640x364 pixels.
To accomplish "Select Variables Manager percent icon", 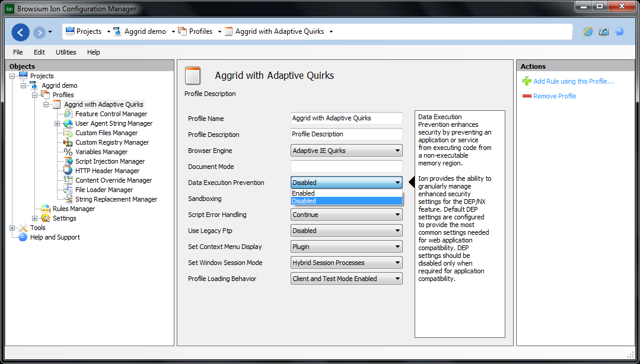I will point(68,152).
